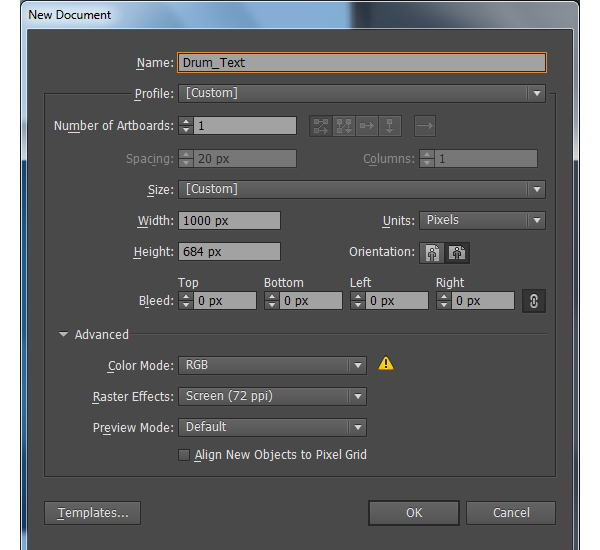This screenshot has width=600, height=550.
Task: Open the Size dropdown
Action: pyautogui.click(x=362, y=189)
